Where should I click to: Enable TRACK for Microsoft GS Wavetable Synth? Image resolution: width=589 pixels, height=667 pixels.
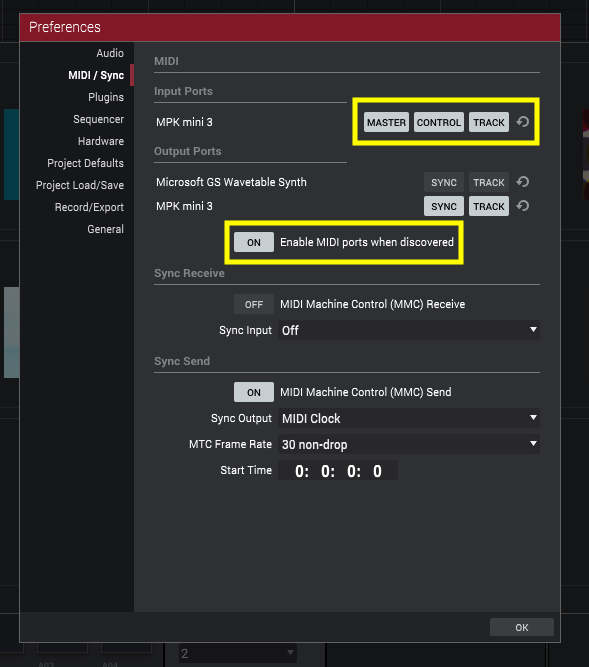[489, 182]
